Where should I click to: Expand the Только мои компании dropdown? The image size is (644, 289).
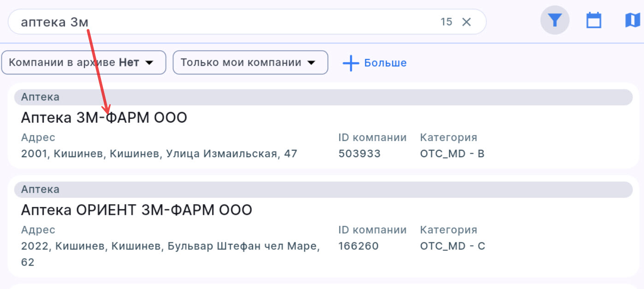pyautogui.click(x=250, y=62)
